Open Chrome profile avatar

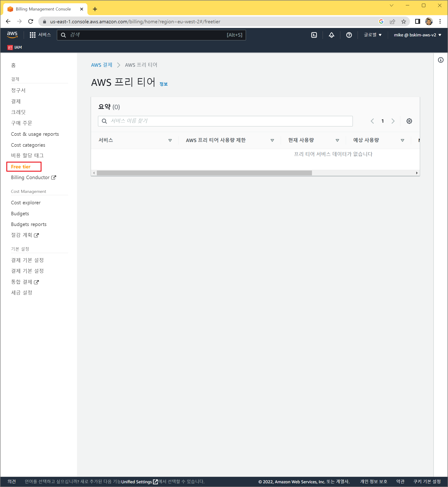tap(429, 21)
